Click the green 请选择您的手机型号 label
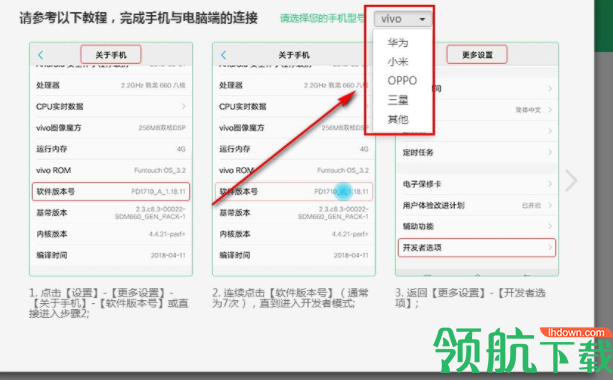The image size is (613, 380). (322, 18)
